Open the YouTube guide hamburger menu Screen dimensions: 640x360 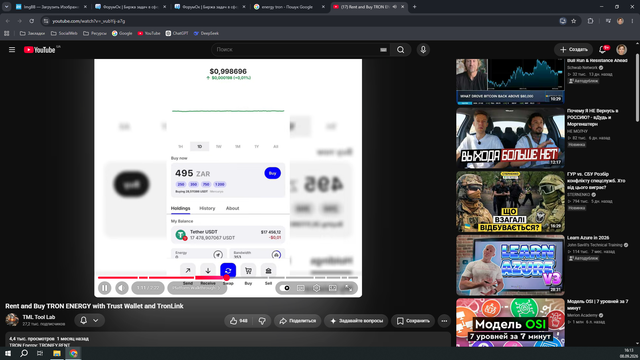point(12,50)
